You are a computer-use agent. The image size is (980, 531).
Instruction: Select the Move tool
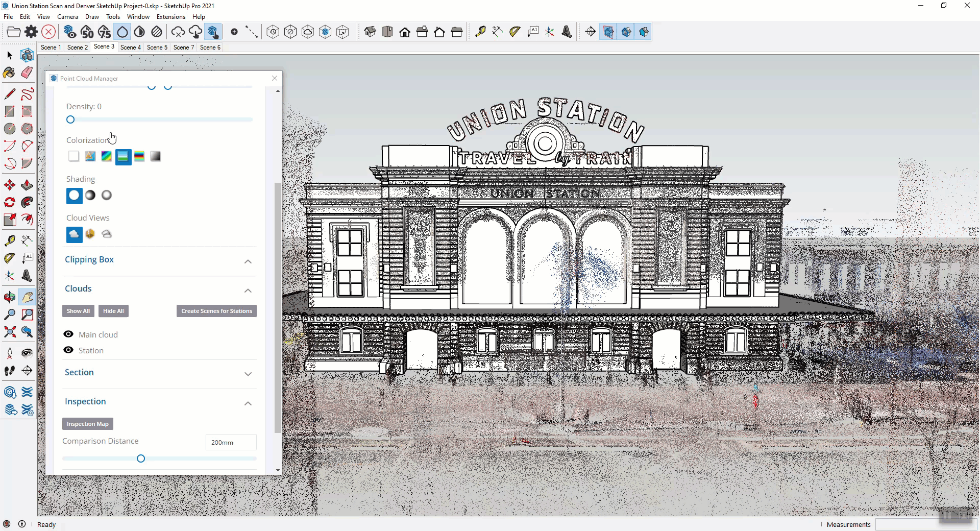[x=9, y=185]
